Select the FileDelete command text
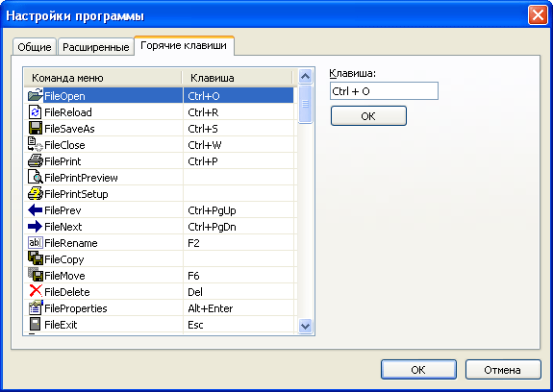Viewport: 553px width, 392px height. [67, 292]
